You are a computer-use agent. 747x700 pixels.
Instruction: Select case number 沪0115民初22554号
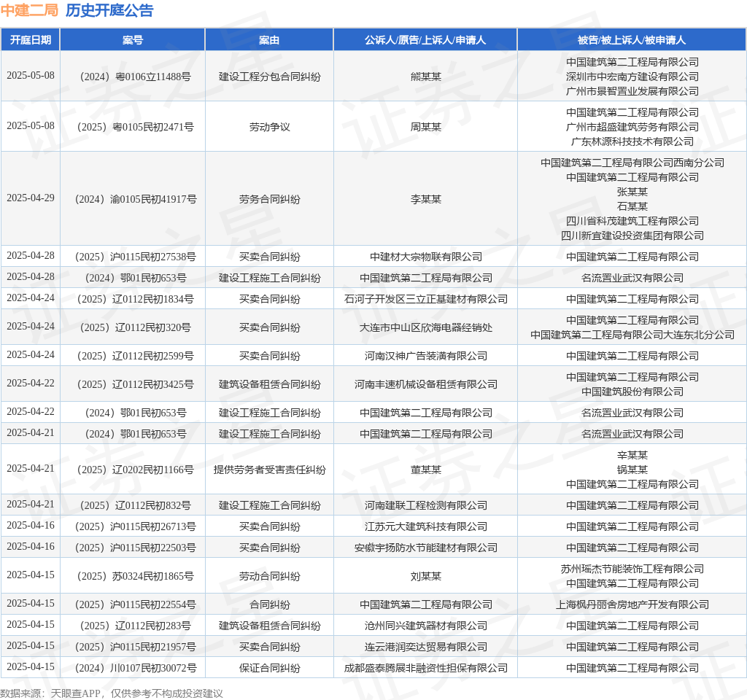135,604
